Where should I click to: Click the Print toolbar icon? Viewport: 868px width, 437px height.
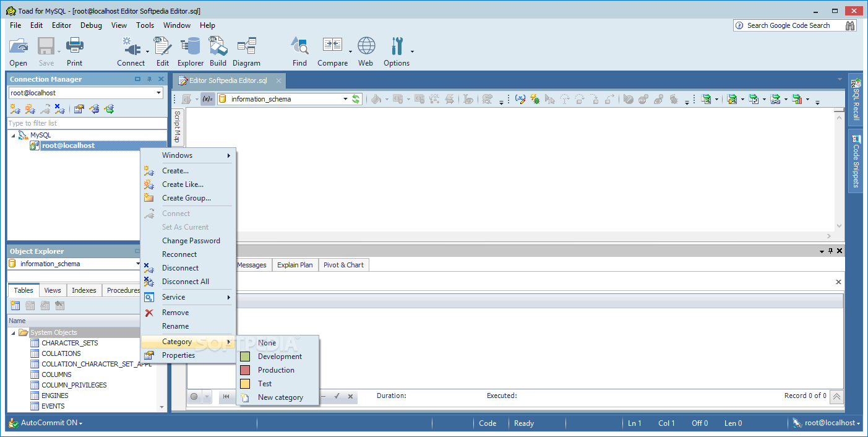(x=75, y=46)
